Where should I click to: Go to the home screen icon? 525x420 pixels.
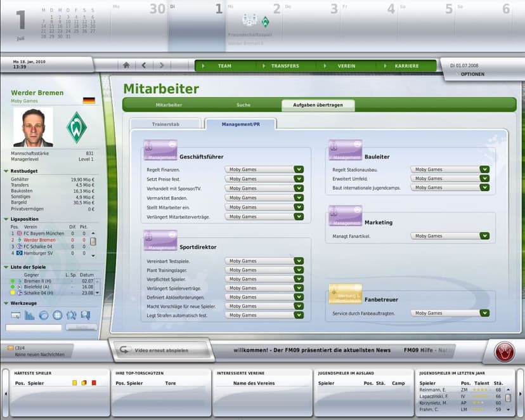coord(126,65)
